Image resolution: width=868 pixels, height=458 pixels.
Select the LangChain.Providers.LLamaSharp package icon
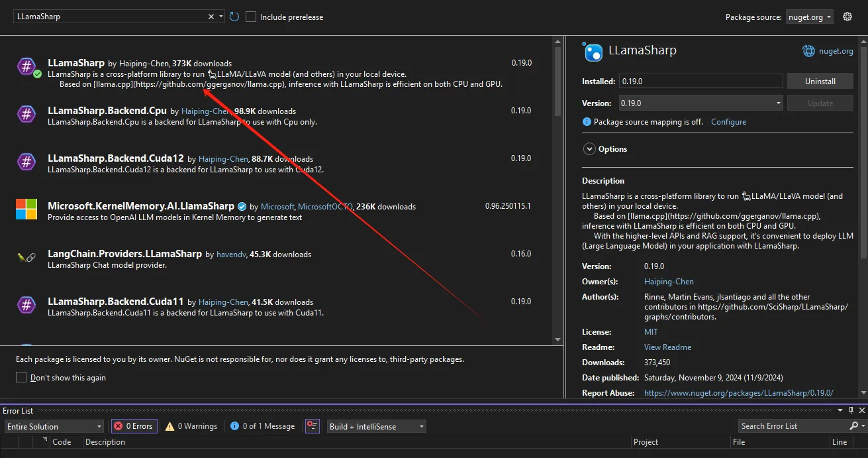coord(26,257)
